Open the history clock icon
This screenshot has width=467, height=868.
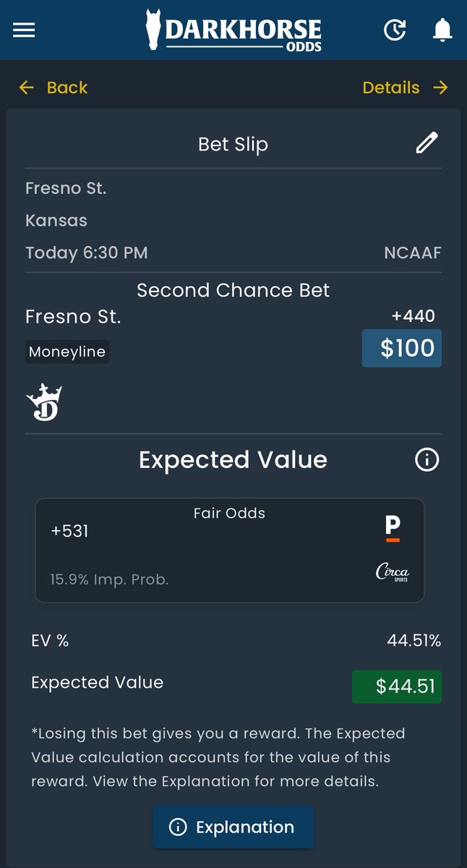coord(394,30)
